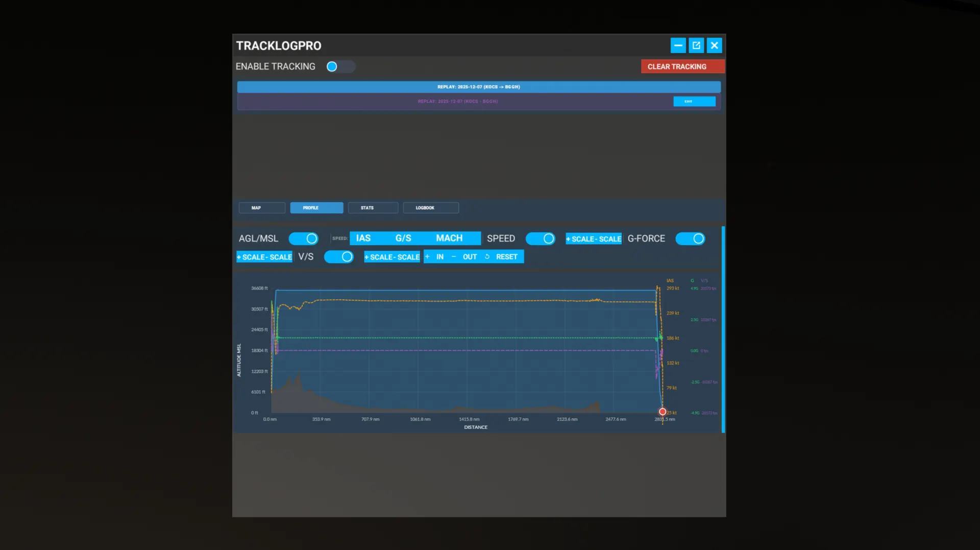The height and width of the screenshot is (550, 980).
Task: Pop out the TrackLogPro window
Action: pos(696,45)
